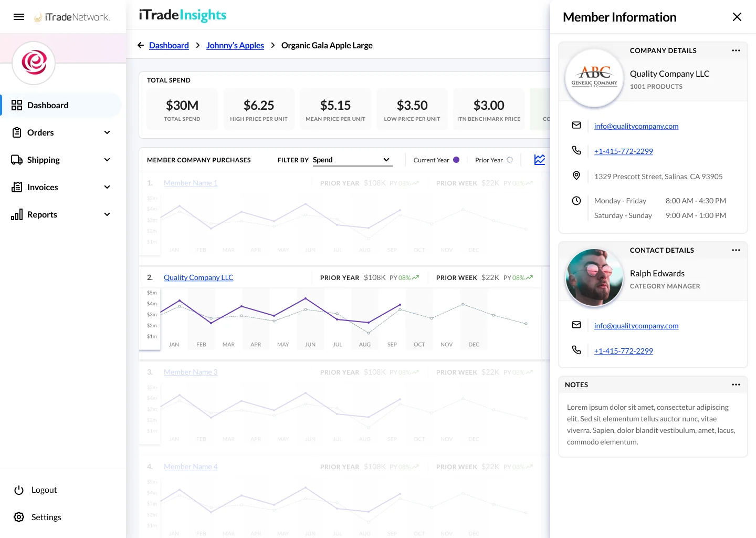Open Dashboard in the sidebar
The height and width of the screenshot is (538, 756).
[x=61, y=105]
